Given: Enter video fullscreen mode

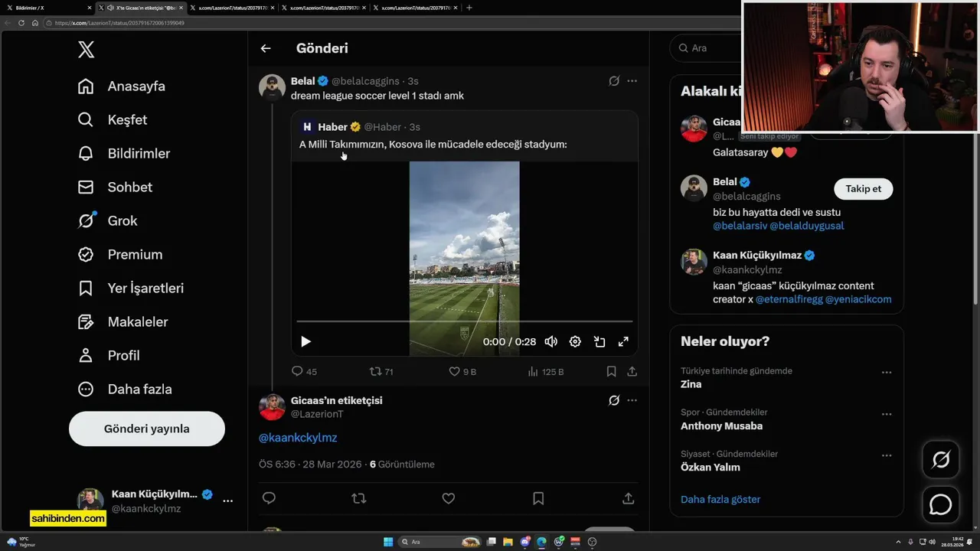Looking at the screenshot, I should tap(623, 342).
